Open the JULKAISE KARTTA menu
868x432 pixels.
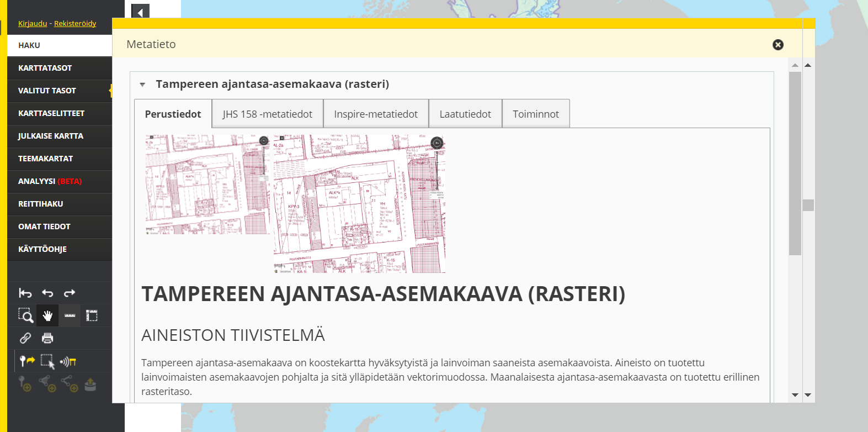(60, 136)
